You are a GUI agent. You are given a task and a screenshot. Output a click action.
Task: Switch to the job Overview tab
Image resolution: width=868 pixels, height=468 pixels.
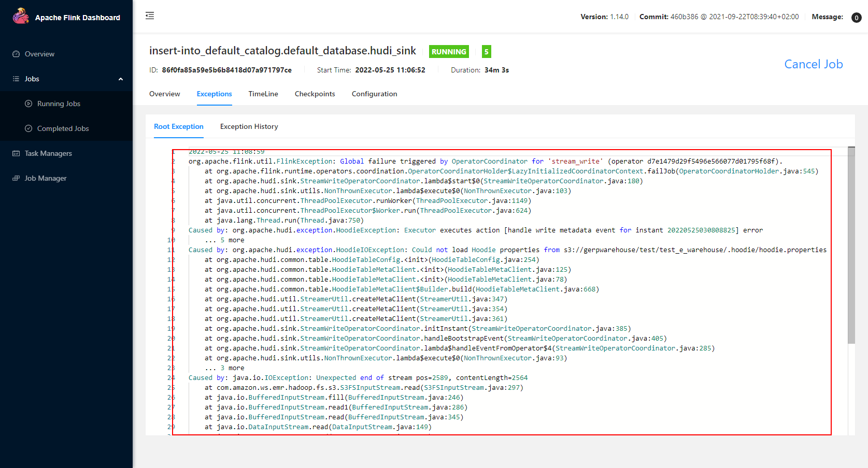165,94
